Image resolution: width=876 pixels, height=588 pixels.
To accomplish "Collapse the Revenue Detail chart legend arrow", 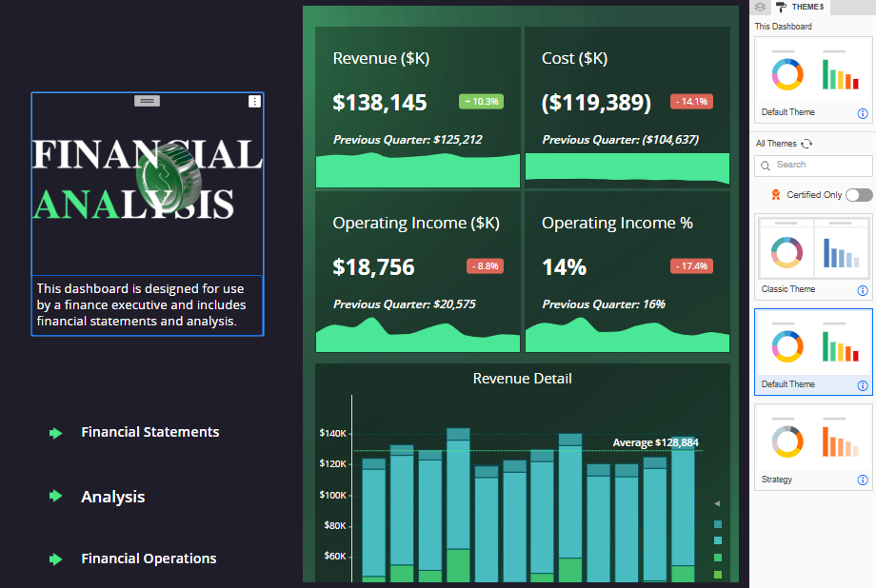I will (717, 503).
